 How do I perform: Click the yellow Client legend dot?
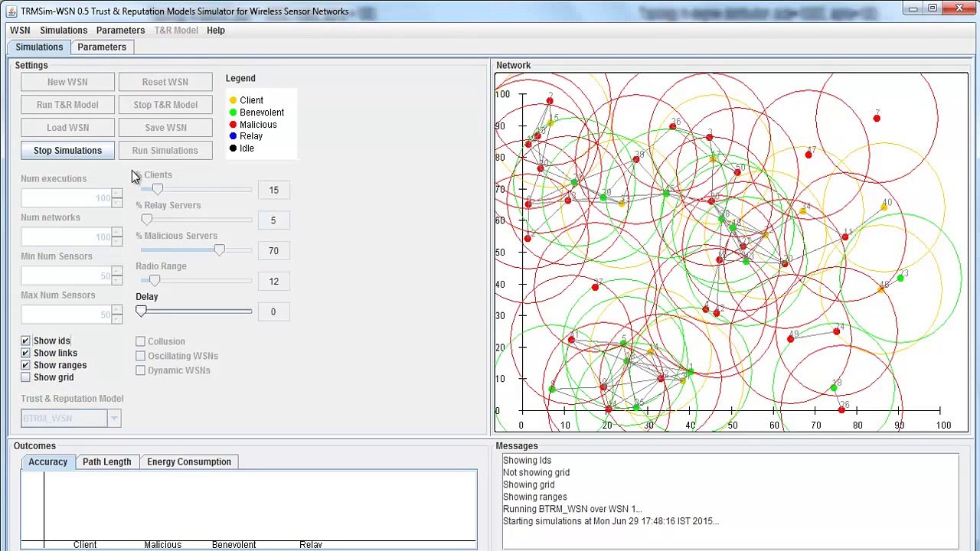pyautogui.click(x=233, y=100)
